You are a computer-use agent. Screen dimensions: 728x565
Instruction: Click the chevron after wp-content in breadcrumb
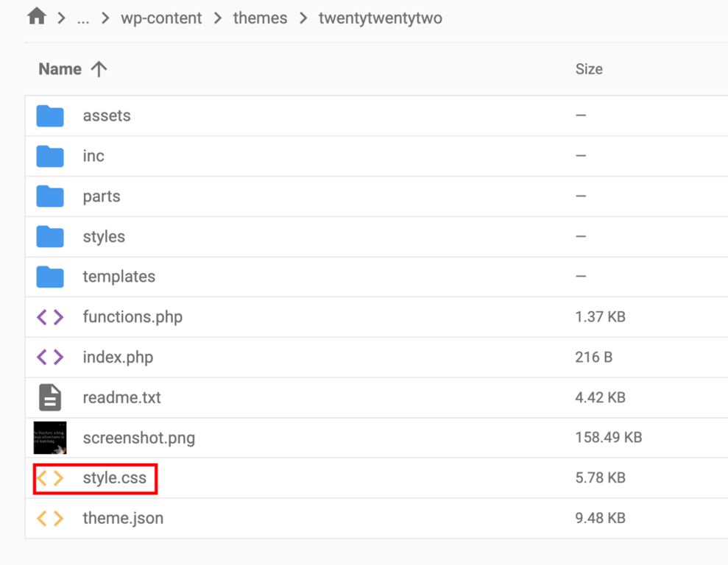pos(217,18)
